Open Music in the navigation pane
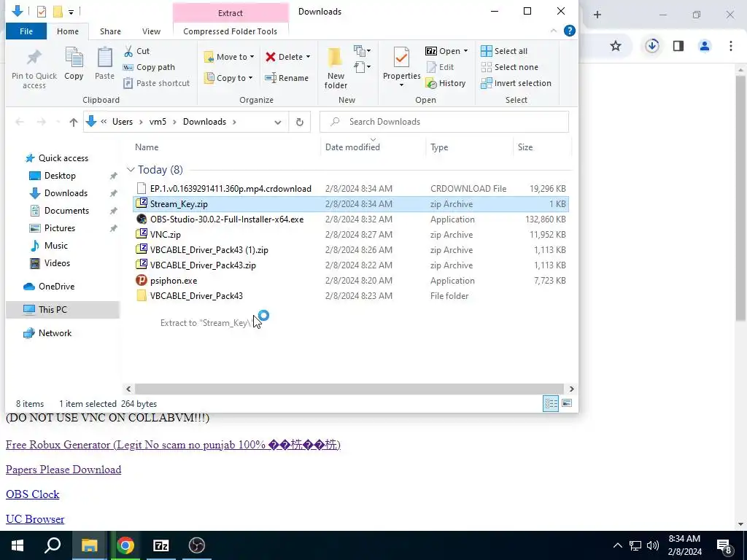Image resolution: width=747 pixels, height=560 pixels. [55, 246]
